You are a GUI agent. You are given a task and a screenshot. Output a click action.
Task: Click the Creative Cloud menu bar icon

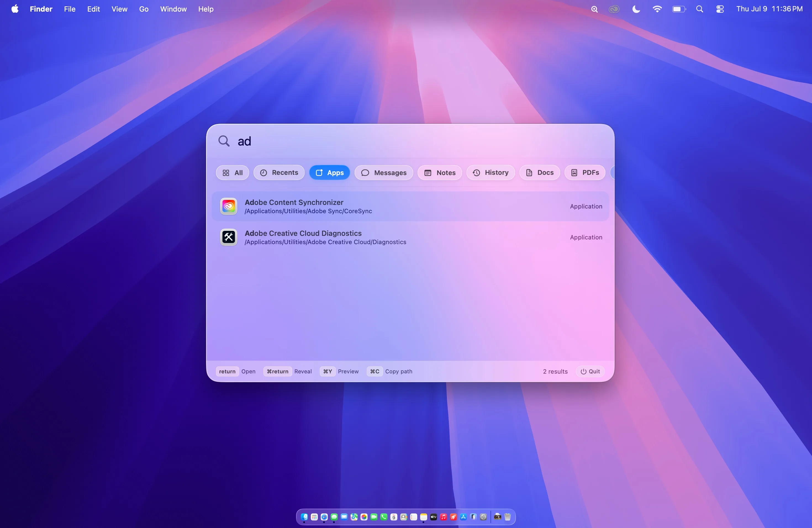pyautogui.click(x=614, y=9)
